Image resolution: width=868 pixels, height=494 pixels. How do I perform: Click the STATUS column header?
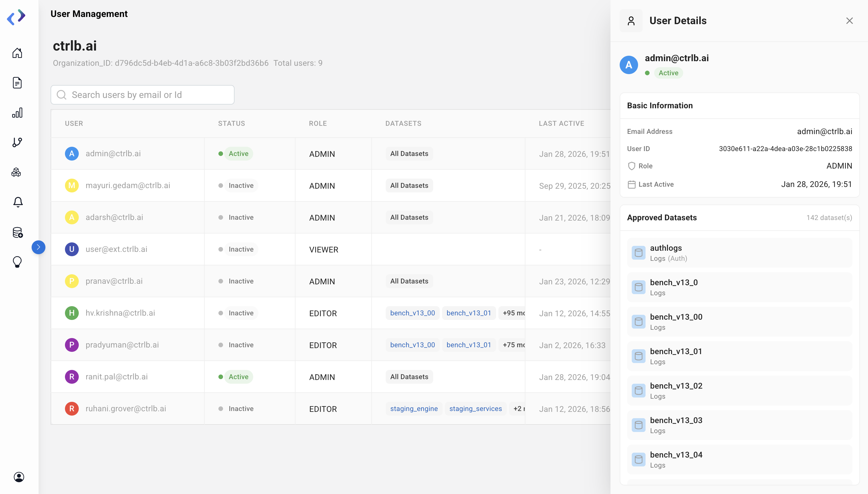point(231,123)
